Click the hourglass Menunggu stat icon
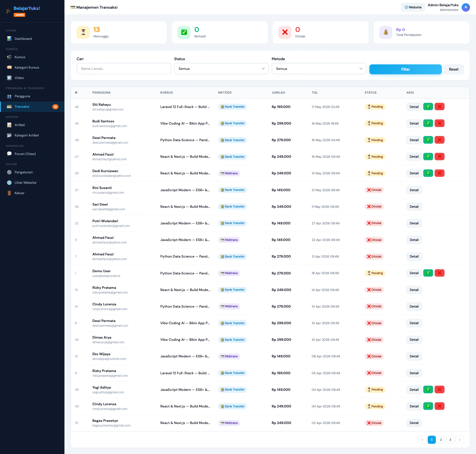Viewport: 476px width, 454px height. 83,32
